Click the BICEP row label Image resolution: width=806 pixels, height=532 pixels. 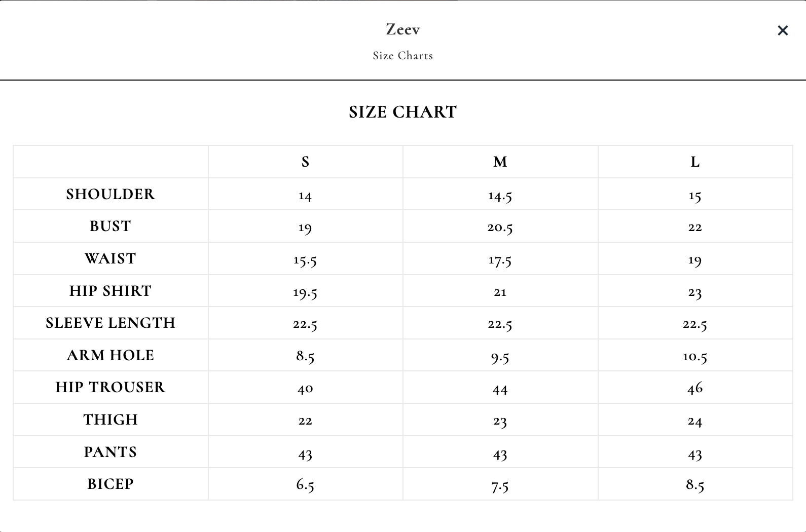pyautogui.click(x=111, y=484)
